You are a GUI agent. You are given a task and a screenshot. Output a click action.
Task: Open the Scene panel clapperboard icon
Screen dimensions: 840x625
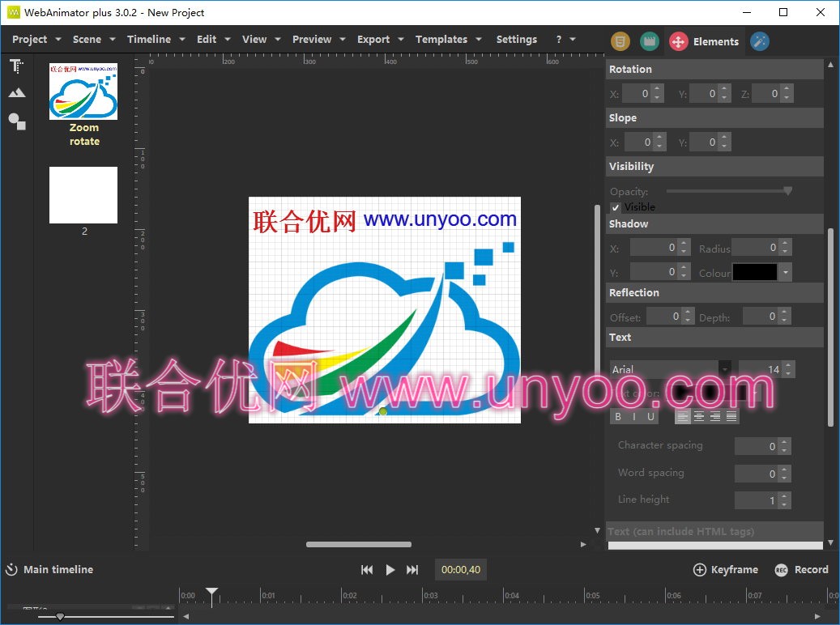650,41
